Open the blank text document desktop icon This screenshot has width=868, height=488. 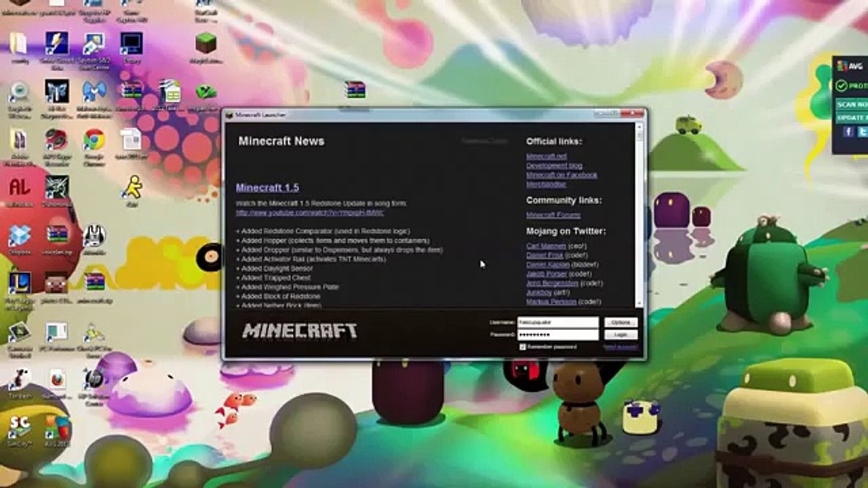(x=132, y=140)
